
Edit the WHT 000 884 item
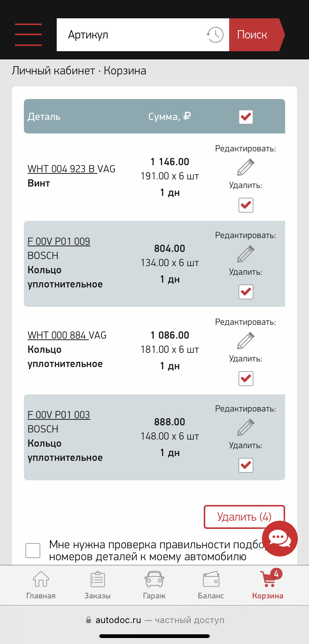click(246, 341)
